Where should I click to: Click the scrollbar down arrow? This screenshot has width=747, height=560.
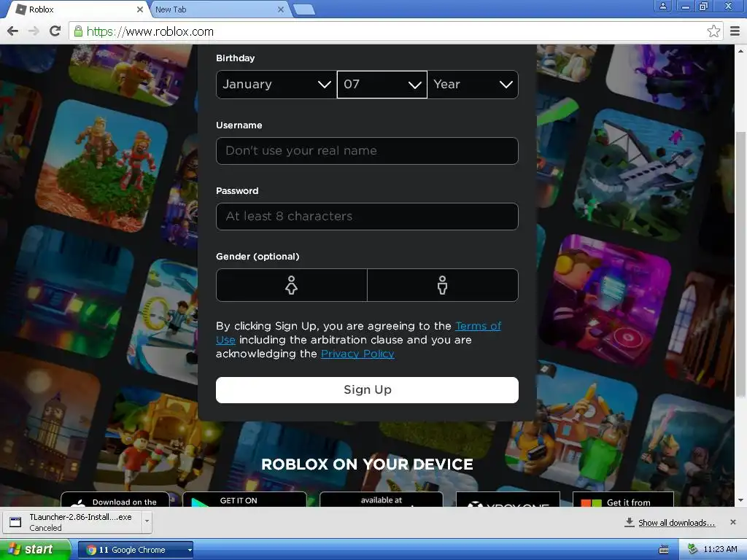[x=741, y=500]
